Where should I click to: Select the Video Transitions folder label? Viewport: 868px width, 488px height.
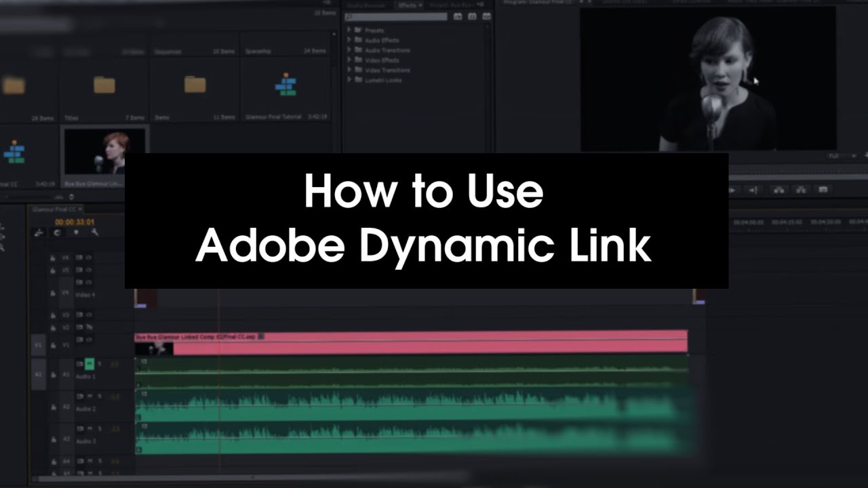tap(387, 70)
